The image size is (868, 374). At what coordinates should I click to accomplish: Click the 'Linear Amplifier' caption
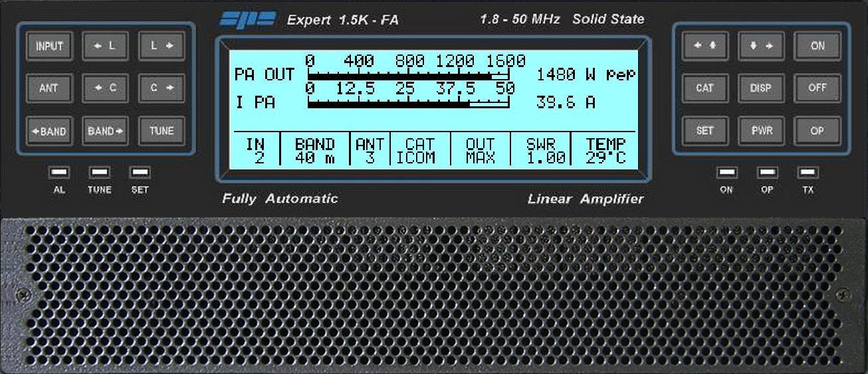(x=586, y=199)
